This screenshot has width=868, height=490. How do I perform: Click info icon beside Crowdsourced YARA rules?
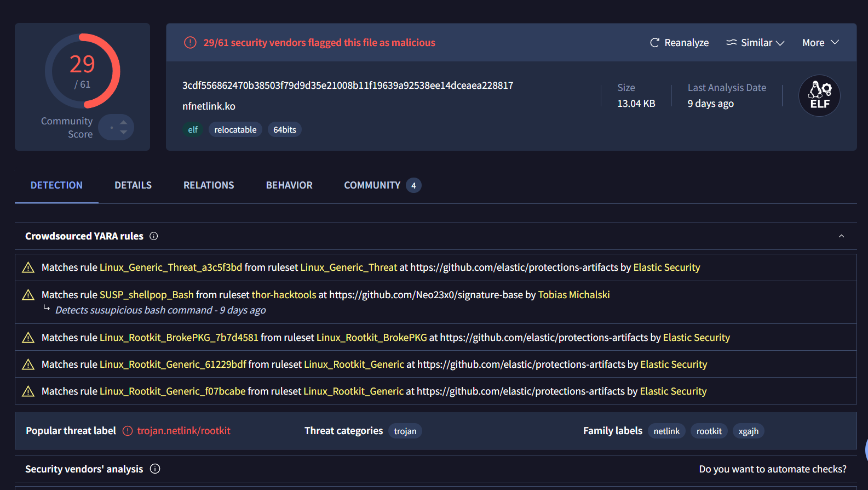[x=154, y=236]
